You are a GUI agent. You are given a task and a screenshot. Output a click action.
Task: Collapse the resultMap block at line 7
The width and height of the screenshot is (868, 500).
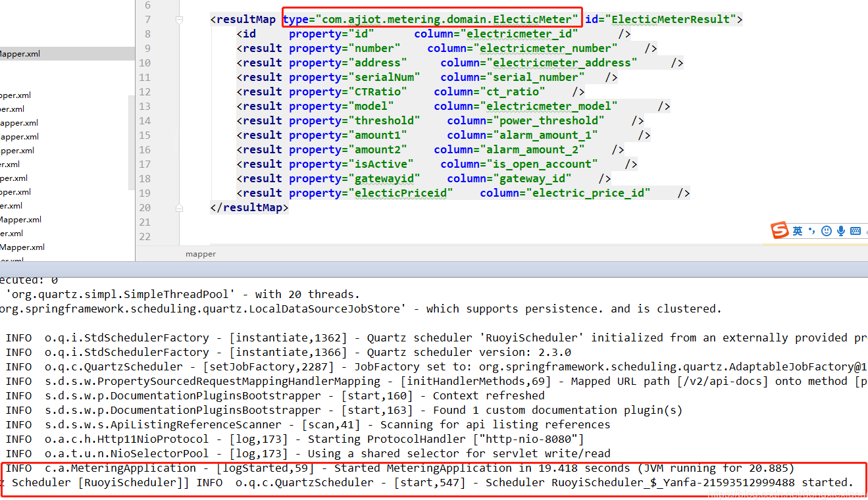click(179, 20)
